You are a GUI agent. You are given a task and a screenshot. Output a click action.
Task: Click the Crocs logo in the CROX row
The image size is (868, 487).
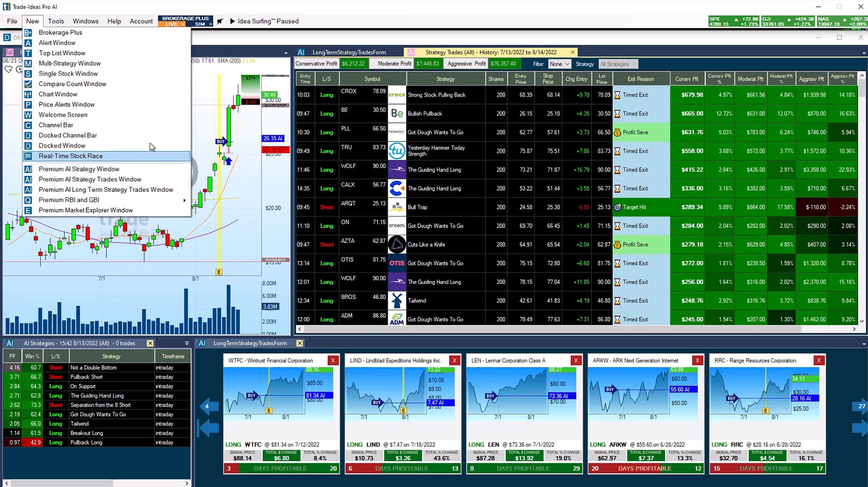[397, 94]
